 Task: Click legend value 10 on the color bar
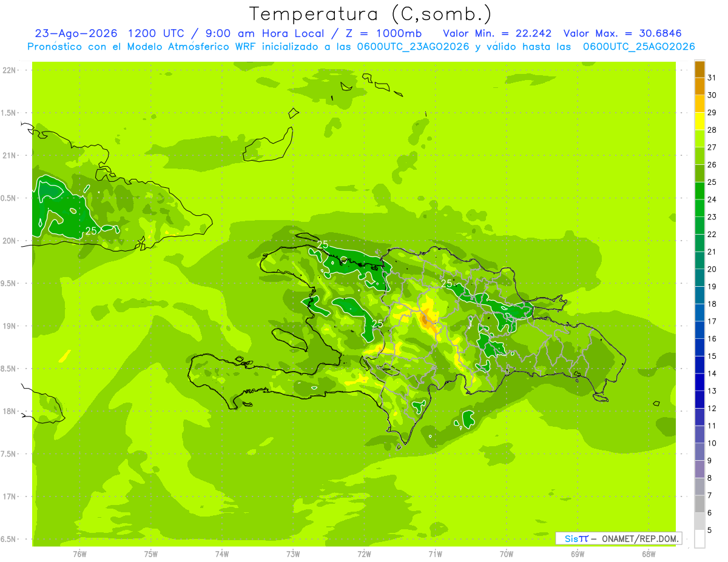712,443
